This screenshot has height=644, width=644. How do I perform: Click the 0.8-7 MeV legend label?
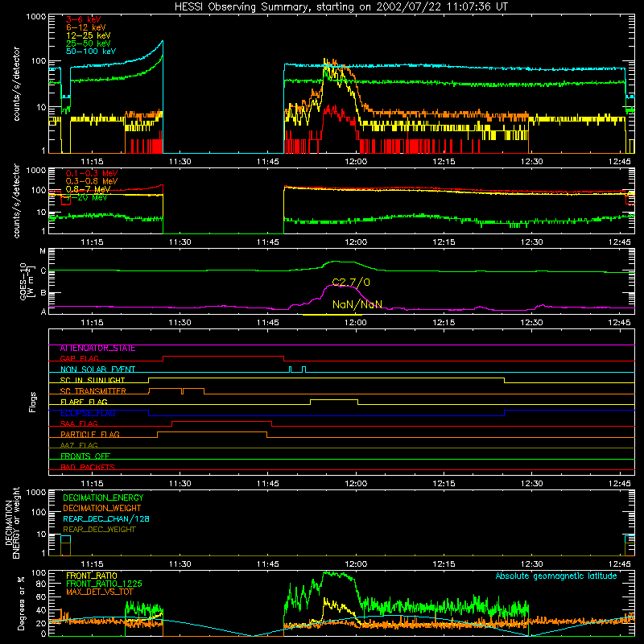pyautogui.click(x=88, y=189)
